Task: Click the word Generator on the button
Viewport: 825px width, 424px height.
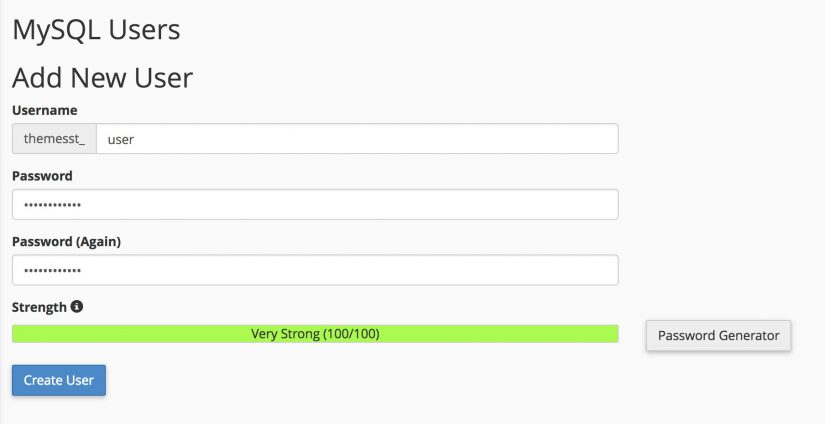Action: pyautogui.click(x=746, y=336)
